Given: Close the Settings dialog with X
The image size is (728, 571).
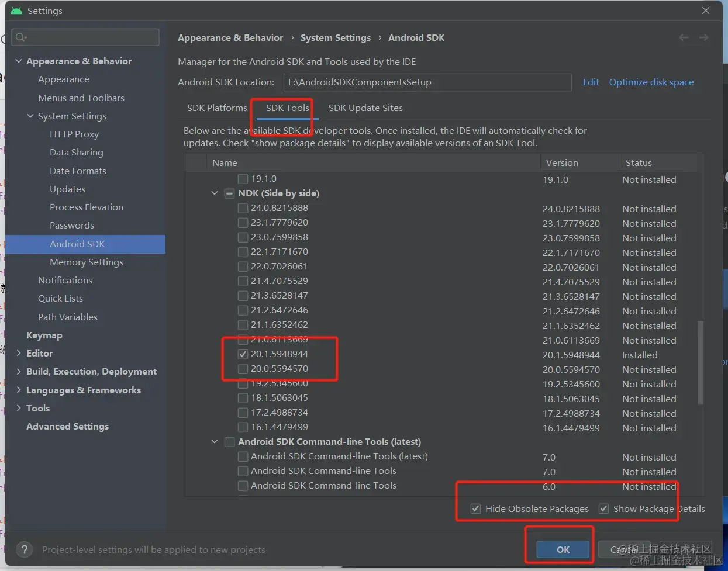Looking at the screenshot, I should 706,11.
